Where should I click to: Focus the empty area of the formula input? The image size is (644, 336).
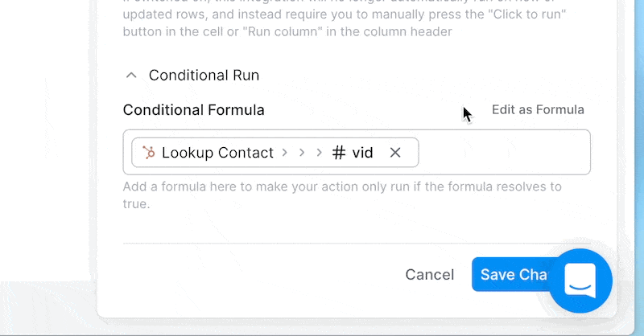[x=505, y=152]
